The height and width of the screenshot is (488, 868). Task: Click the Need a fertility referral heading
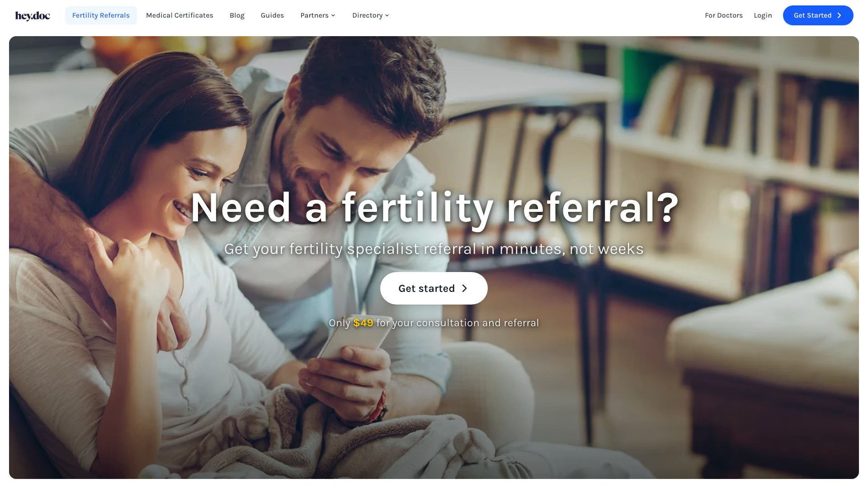pyautogui.click(x=434, y=207)
